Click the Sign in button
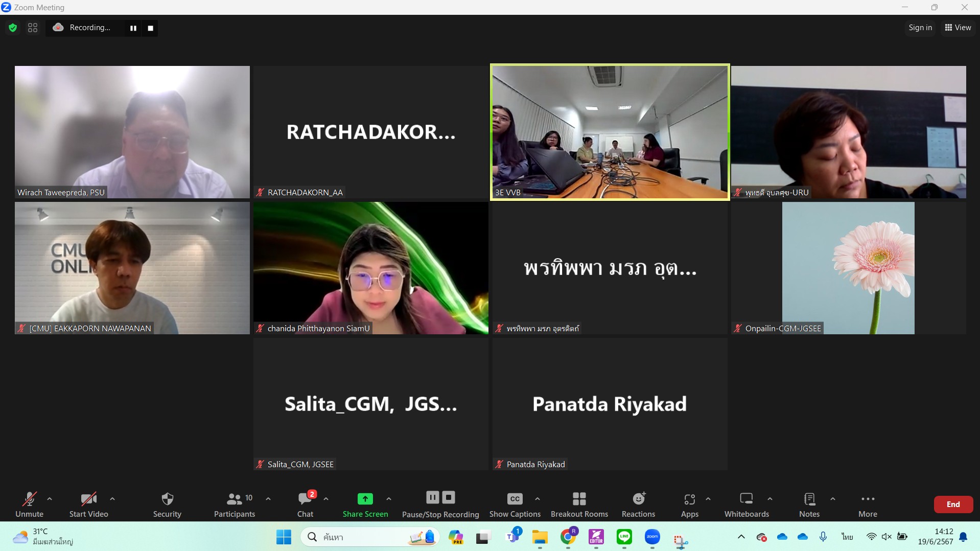The image size is (980, 551). point(920,28)
